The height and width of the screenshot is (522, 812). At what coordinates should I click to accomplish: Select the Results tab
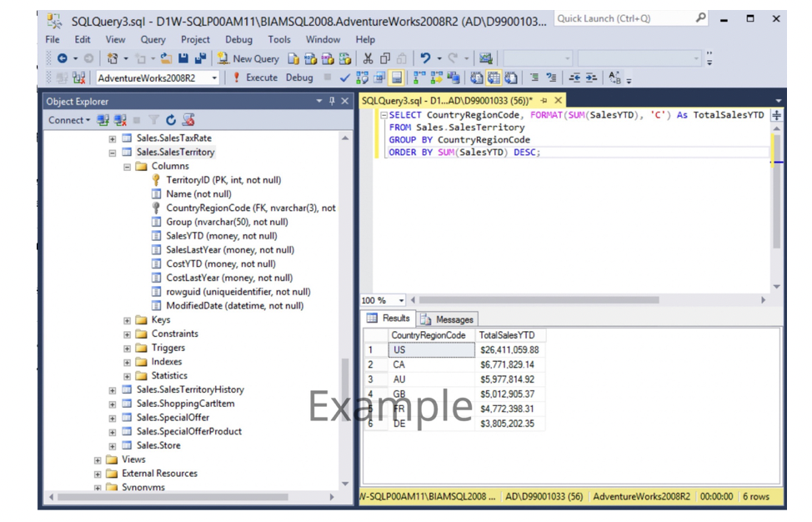[388, 319]
